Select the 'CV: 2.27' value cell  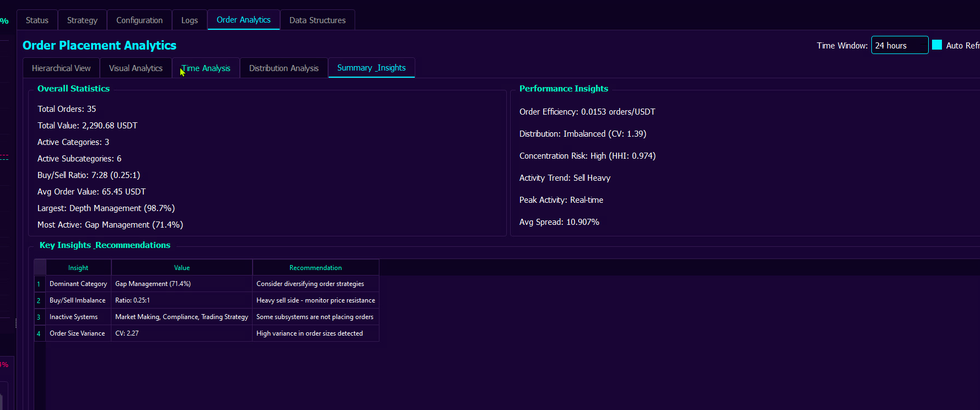click(182, 333)
